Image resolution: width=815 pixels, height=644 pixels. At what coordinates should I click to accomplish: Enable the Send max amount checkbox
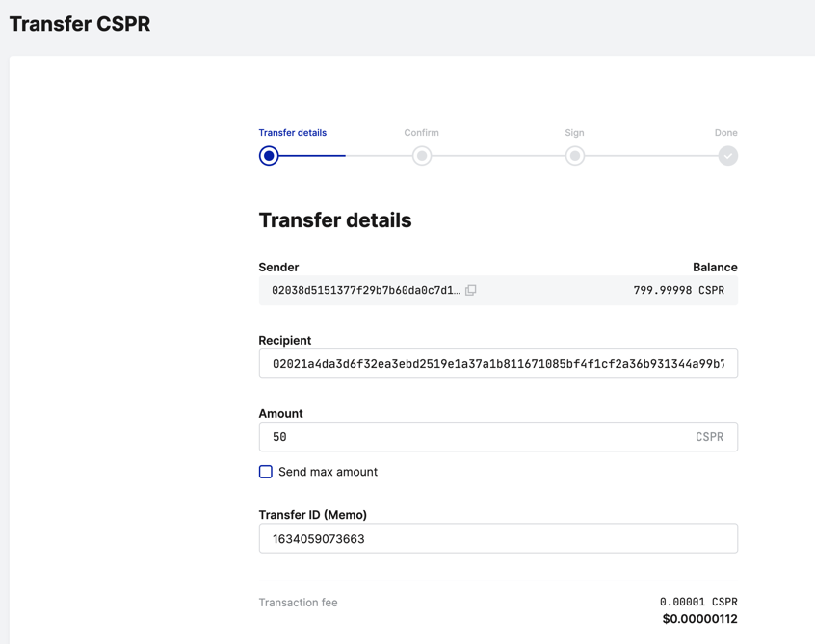266,472
